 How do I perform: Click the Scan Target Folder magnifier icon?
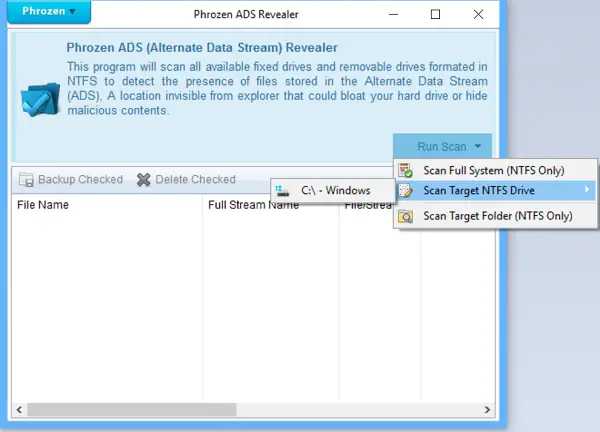(405, 217)
